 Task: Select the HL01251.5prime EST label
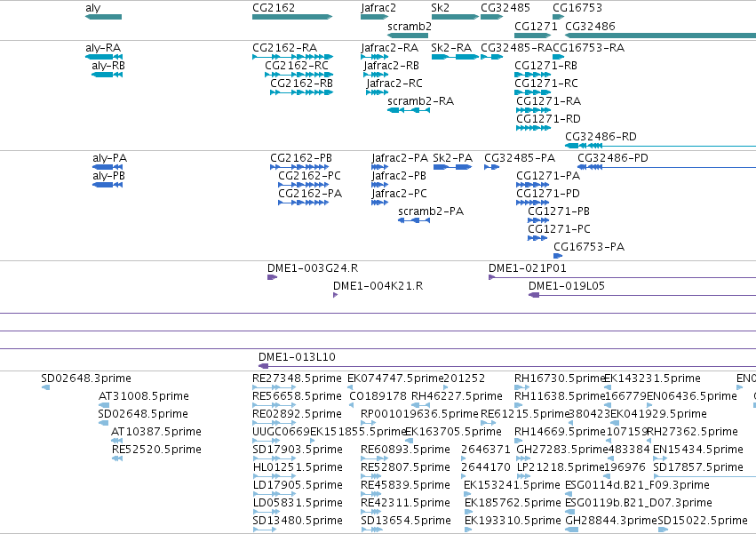298,468
